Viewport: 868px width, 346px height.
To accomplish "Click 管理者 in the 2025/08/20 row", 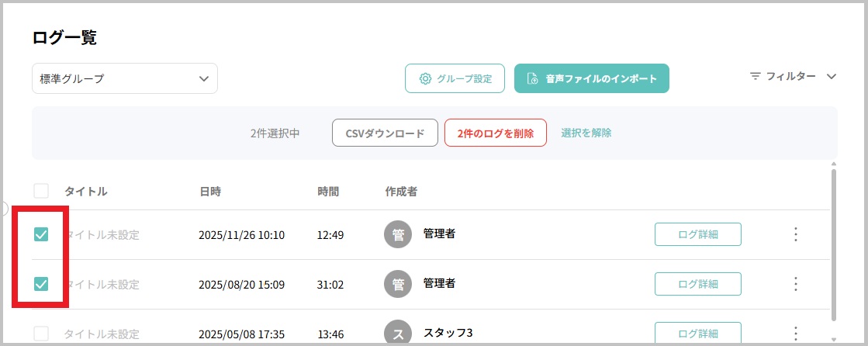I will coord(439,283).
